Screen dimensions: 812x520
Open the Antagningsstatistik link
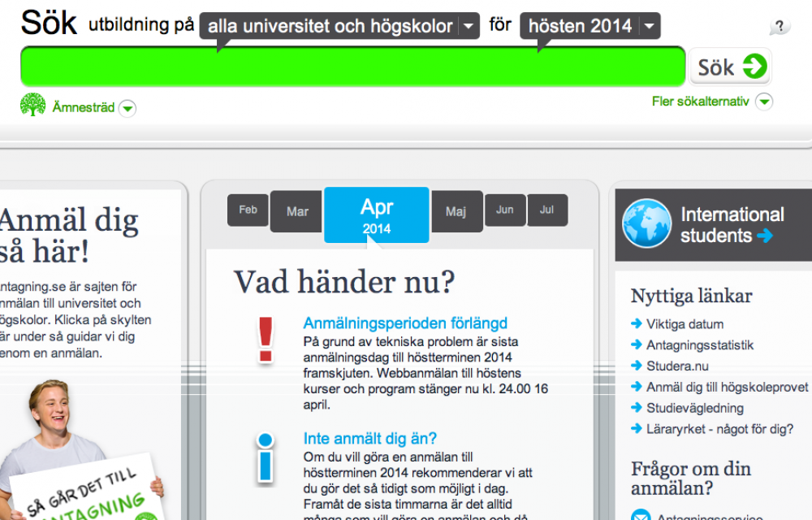[699, 345]
